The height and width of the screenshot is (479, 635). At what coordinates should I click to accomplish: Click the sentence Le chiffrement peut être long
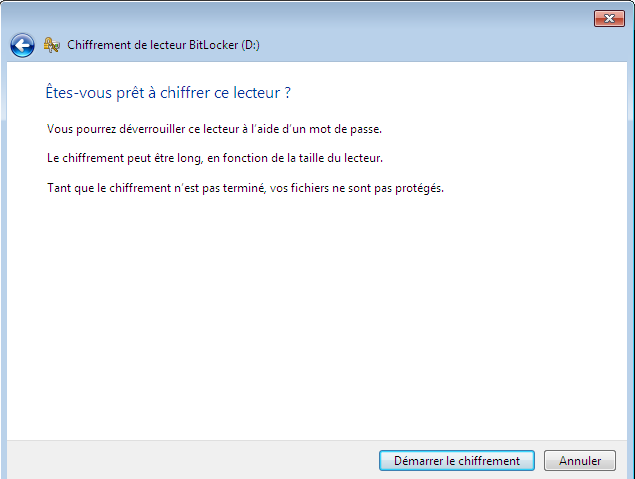[215, 158]
